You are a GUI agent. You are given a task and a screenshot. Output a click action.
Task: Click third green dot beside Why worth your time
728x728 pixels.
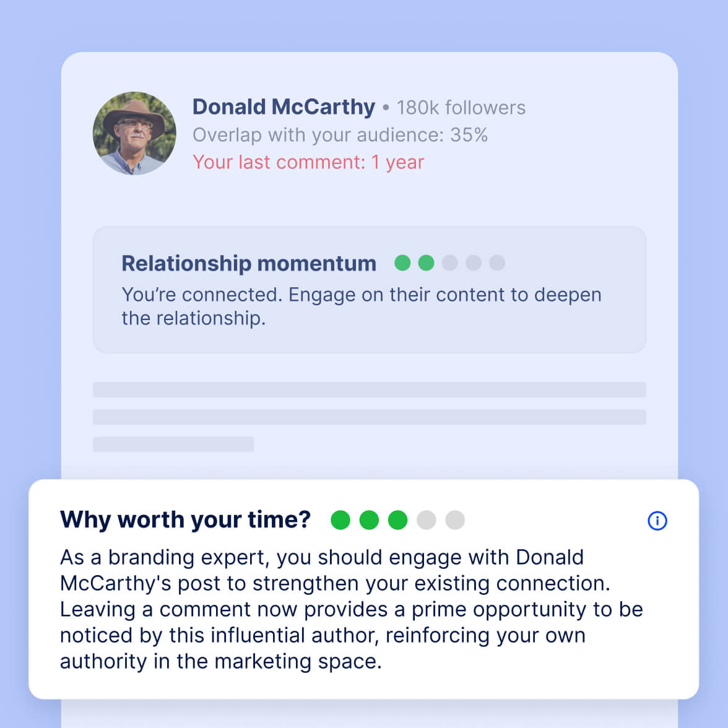point(397,520)
